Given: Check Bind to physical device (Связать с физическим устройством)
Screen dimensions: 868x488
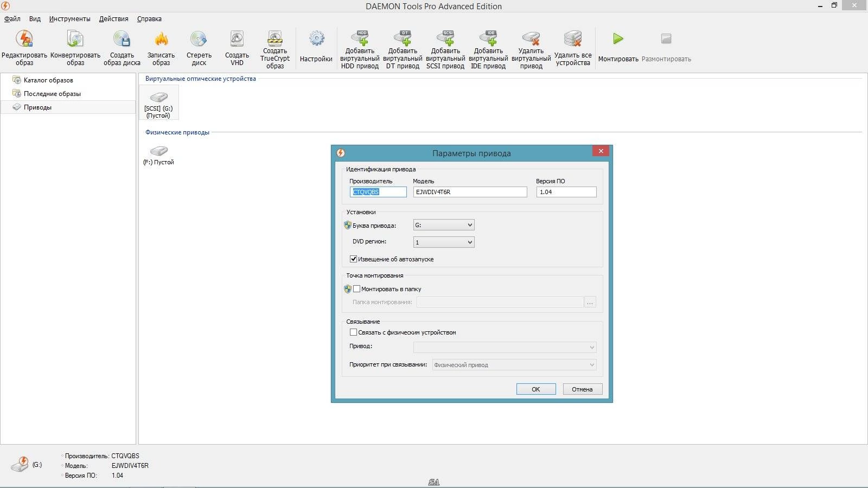Looking at the screenshot, I should pos(353,332).
